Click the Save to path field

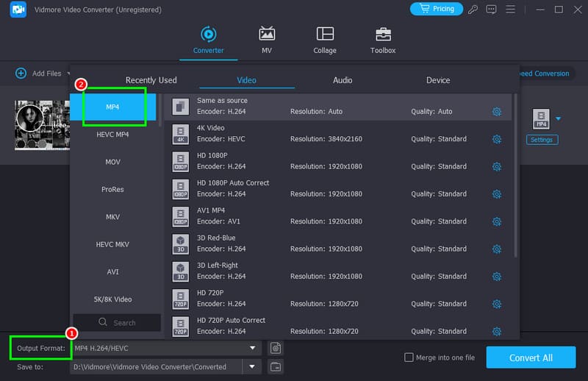click(x=156, y=367)
